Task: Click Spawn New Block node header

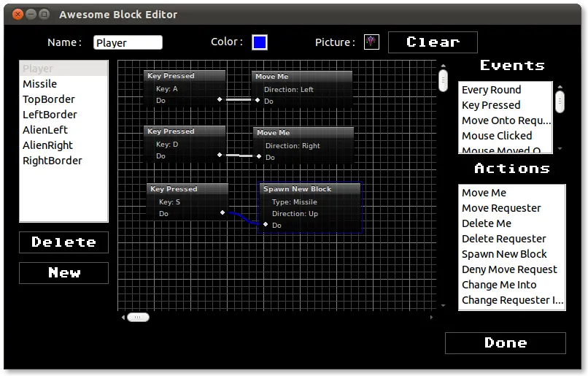Action: (310, 189)
